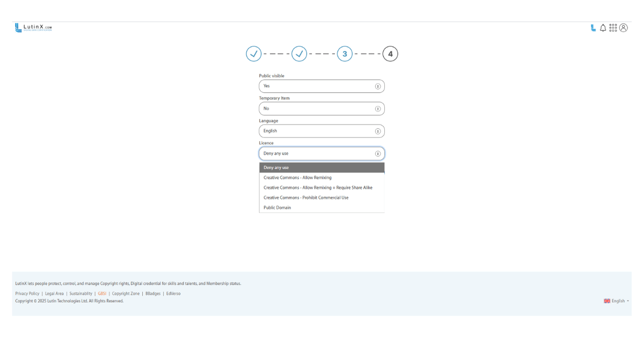Open the apps grid menu icon

click(613, 28)
